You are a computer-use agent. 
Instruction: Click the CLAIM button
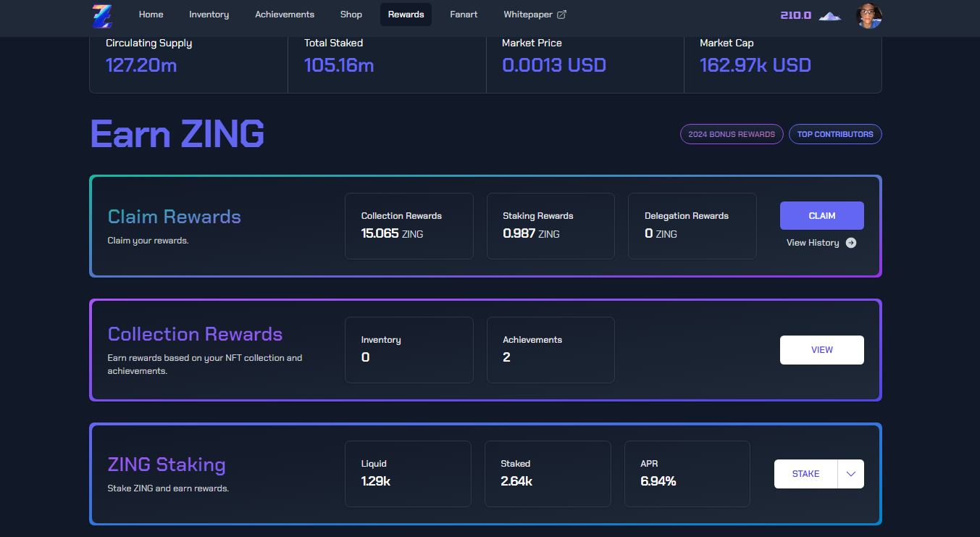(x=822, y=216)
